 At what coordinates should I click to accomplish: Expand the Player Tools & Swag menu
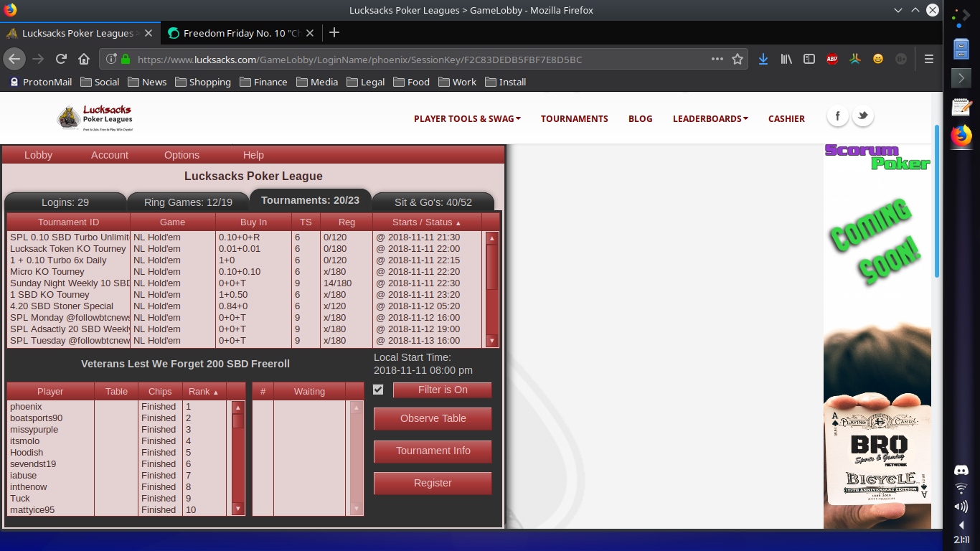(467, 119)
